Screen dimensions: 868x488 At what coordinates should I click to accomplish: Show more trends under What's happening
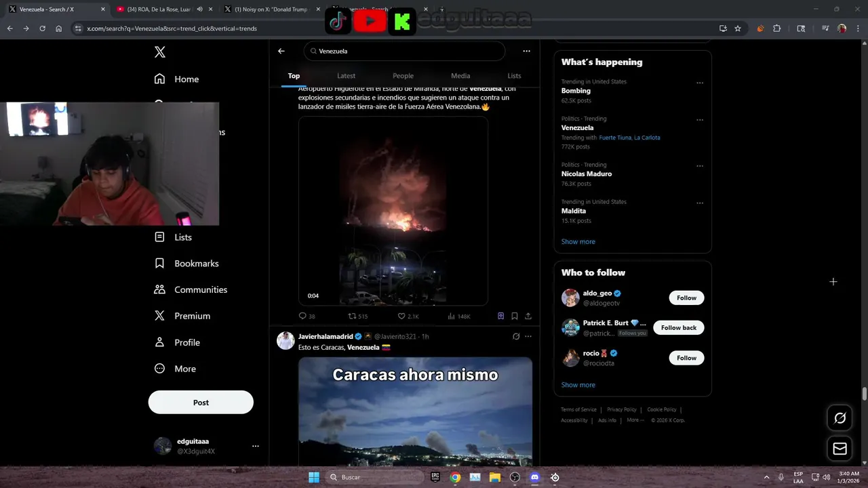coord(578,241)
